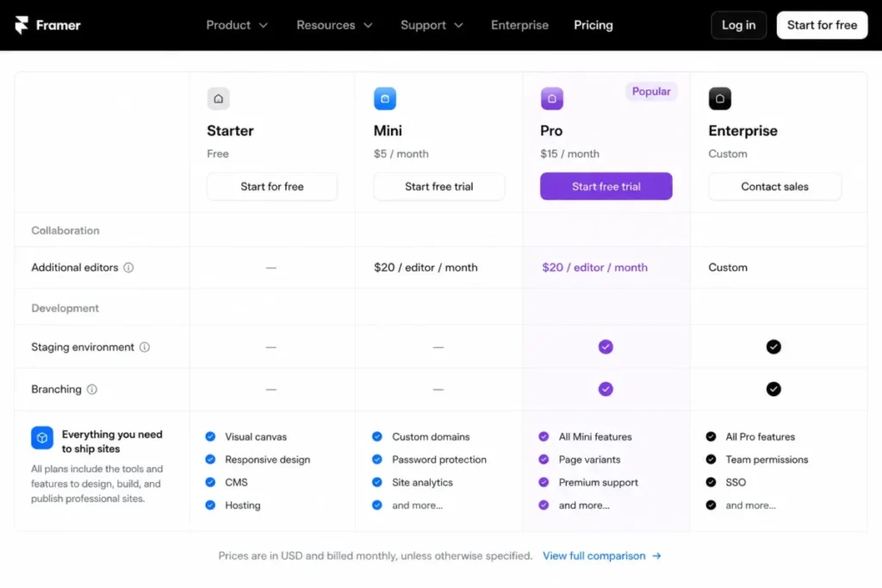Click the Branching row label
The height and width of the screenshot is (588, 882).
(56, 390)
